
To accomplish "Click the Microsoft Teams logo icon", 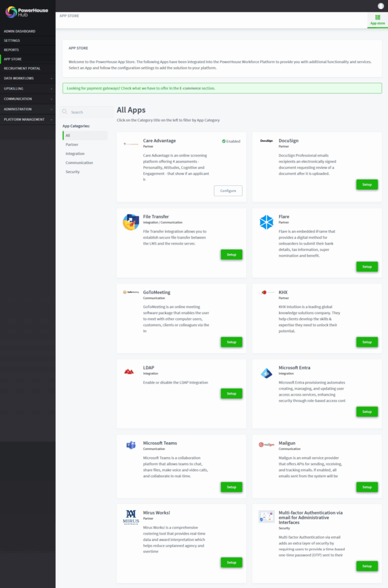I will [x=131, y=445].
